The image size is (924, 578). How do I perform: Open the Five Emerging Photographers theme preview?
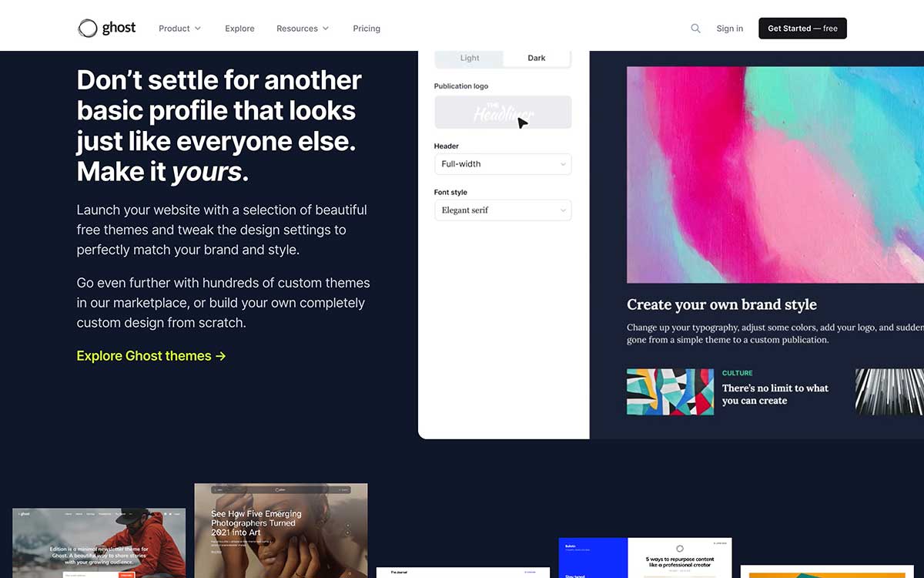[281, 531]
